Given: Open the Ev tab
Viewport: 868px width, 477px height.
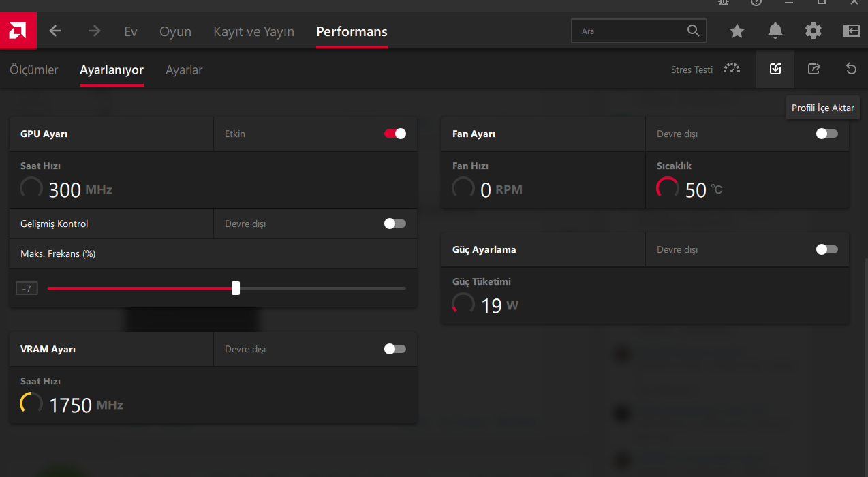Looking at the screenshot, I should coord(131,31).
